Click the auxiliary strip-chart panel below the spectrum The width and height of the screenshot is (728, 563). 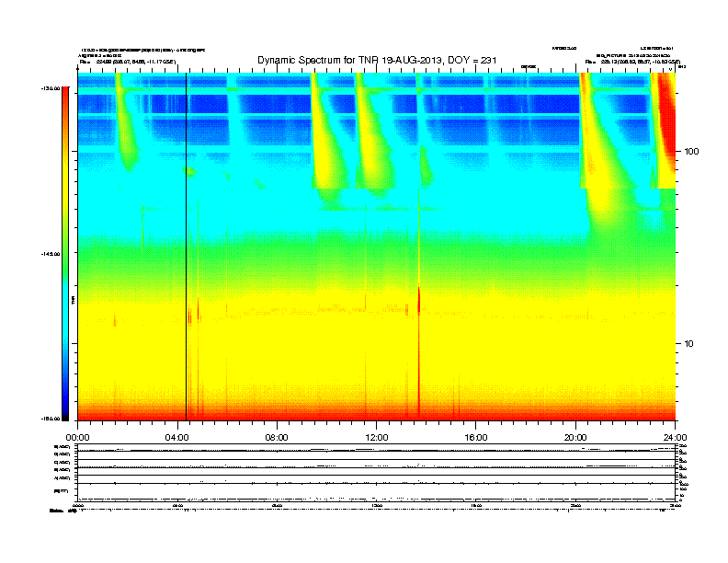click(377, 473)
